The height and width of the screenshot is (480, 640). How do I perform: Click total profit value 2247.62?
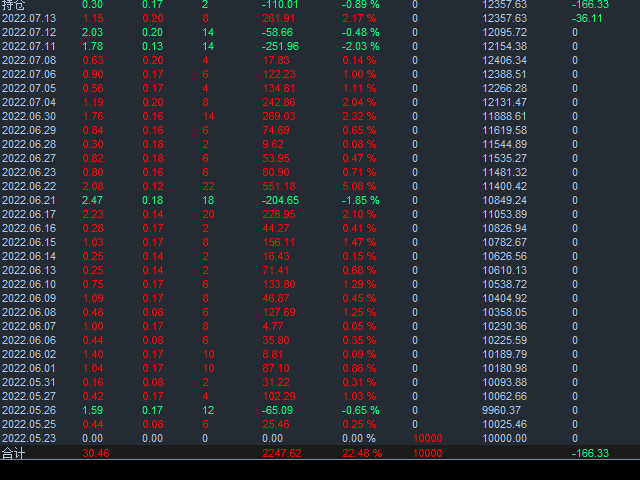pyautogui.click(x=282, y=453)
